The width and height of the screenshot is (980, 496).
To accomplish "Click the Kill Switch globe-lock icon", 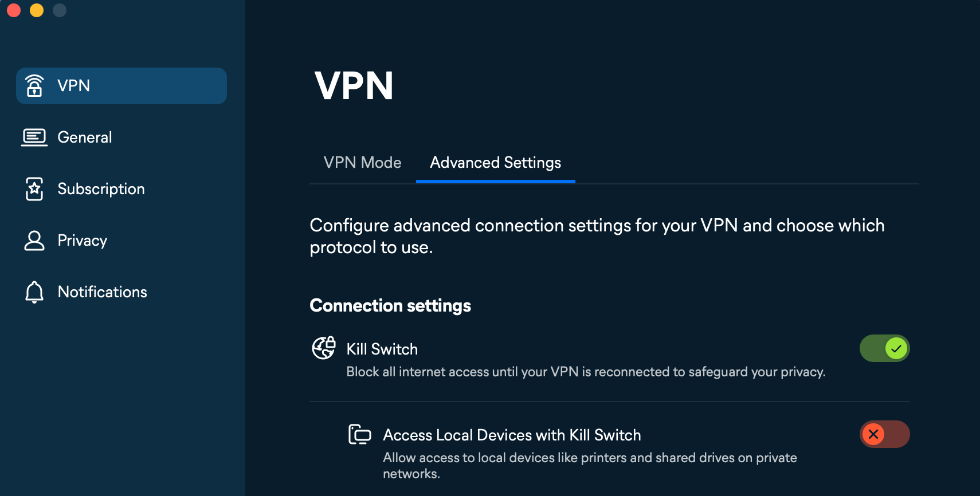I will 323,348.
